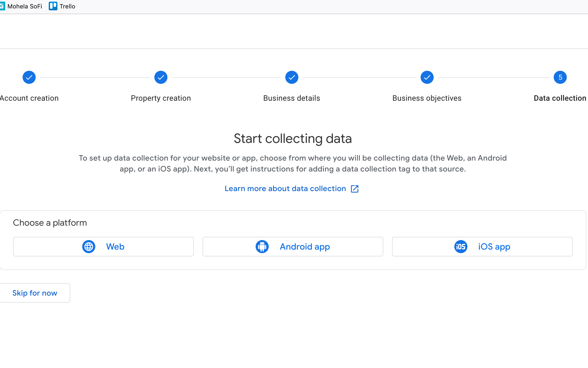The image size is (588, 368).
Task: Click the Business objectives step checkmark
Action: click(427, 78)
